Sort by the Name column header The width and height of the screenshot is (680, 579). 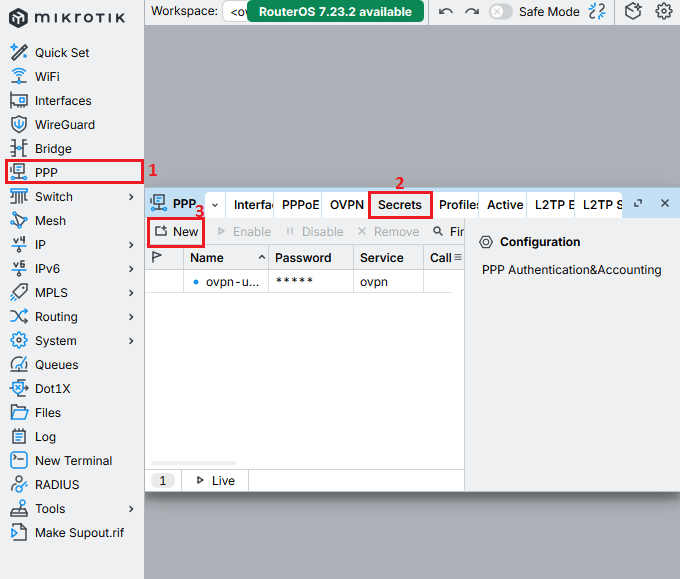[x=226, y=257]
